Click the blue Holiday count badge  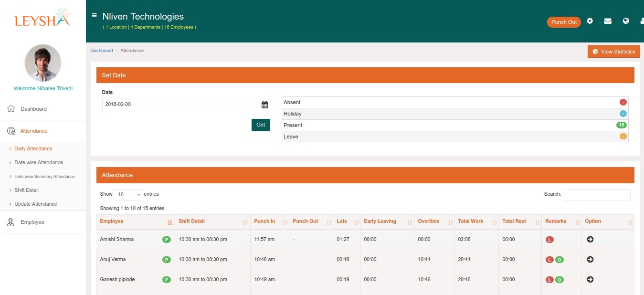tap(623, 114)
